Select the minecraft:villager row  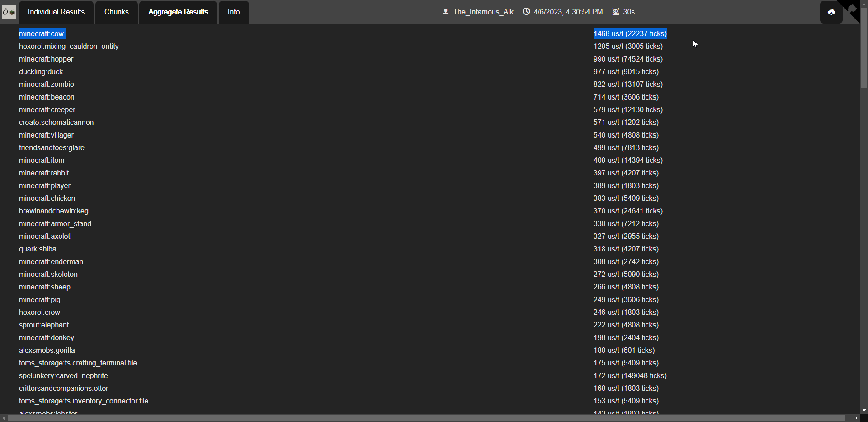46,135
